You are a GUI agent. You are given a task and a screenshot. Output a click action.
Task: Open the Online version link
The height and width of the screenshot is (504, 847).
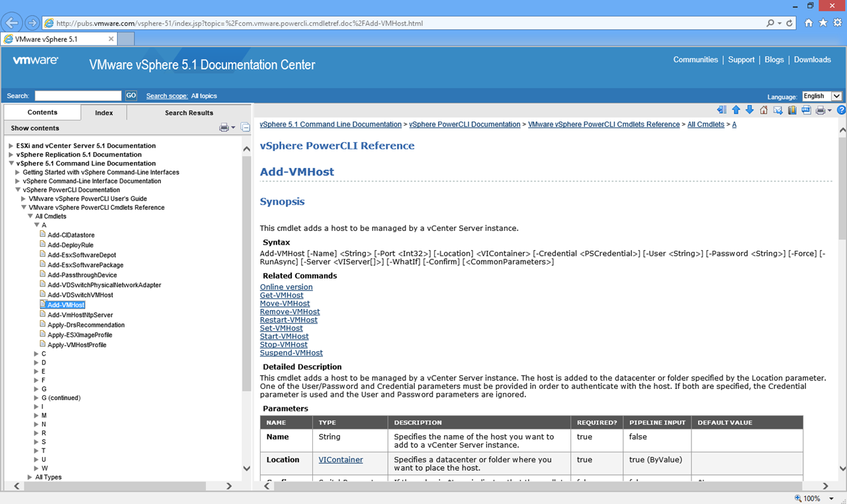click(287, 287)
